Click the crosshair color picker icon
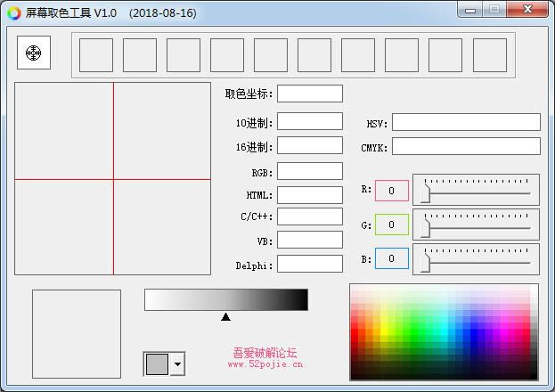Image resolution: width=555 pixels, height=392 pixels. tap(34, 53)
